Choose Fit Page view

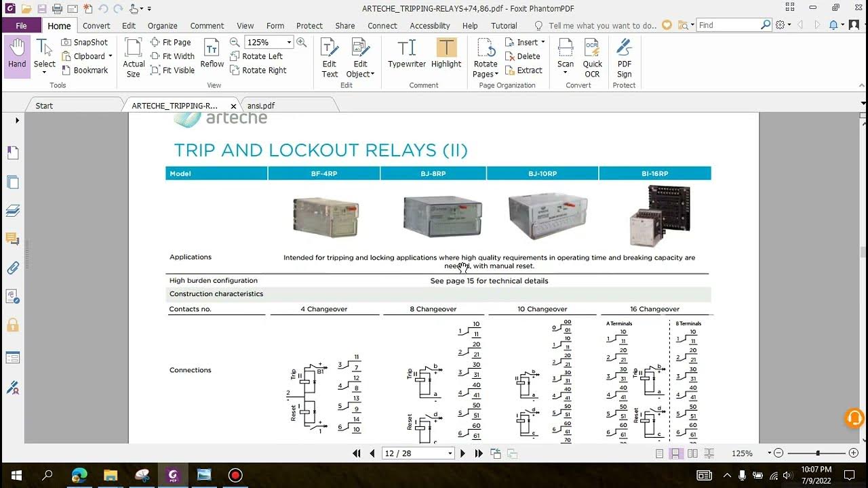click(170, 42)
